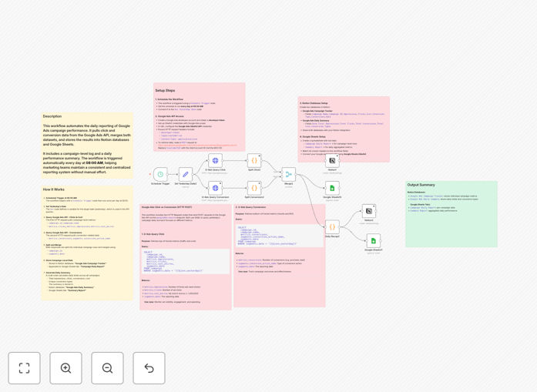Click the 'Setup Steps' heading text
The width and height of the screenshot is (537, 392).
[x=165, y=90]
